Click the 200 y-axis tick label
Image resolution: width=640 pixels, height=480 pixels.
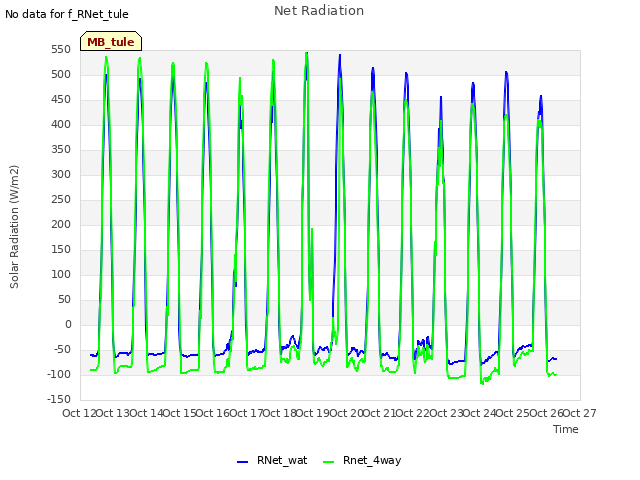61,224
